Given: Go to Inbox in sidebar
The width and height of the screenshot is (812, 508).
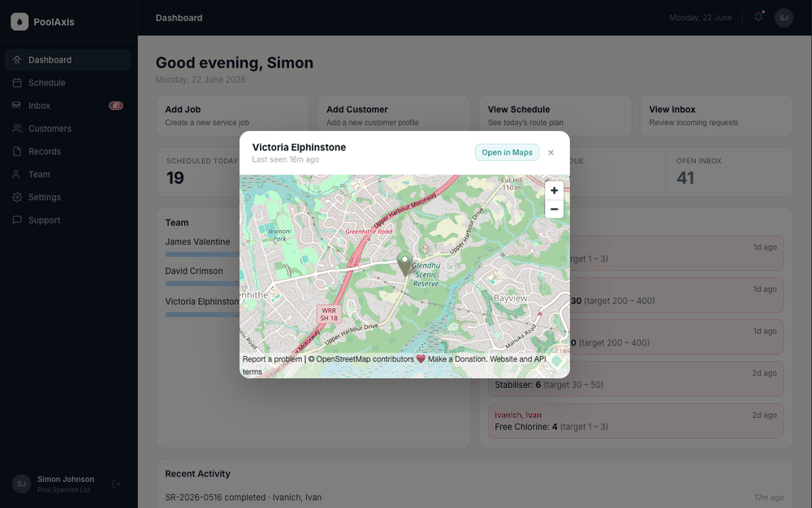Looking at the screenshot, I should coord(67,105).
